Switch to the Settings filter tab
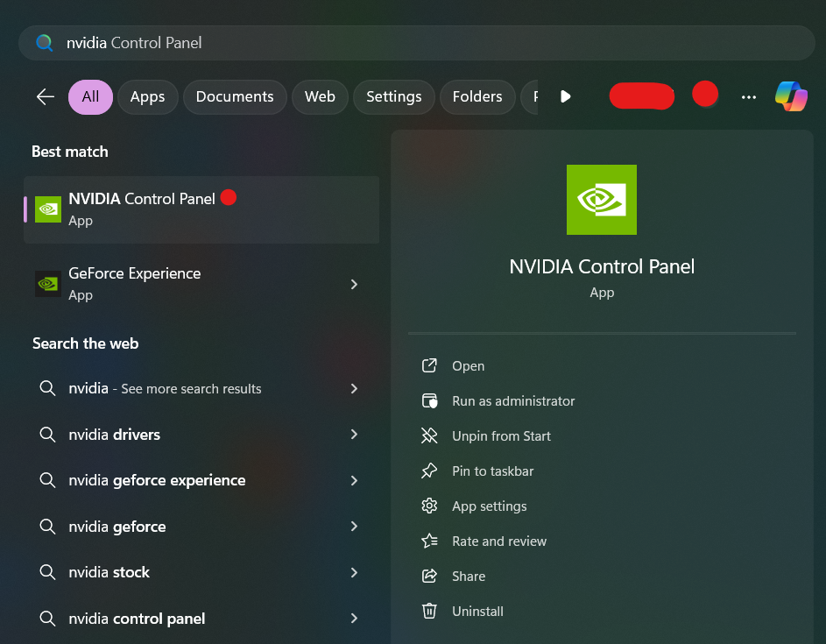The height and width of the screenshot is (644, 826). tap(393, 97)
